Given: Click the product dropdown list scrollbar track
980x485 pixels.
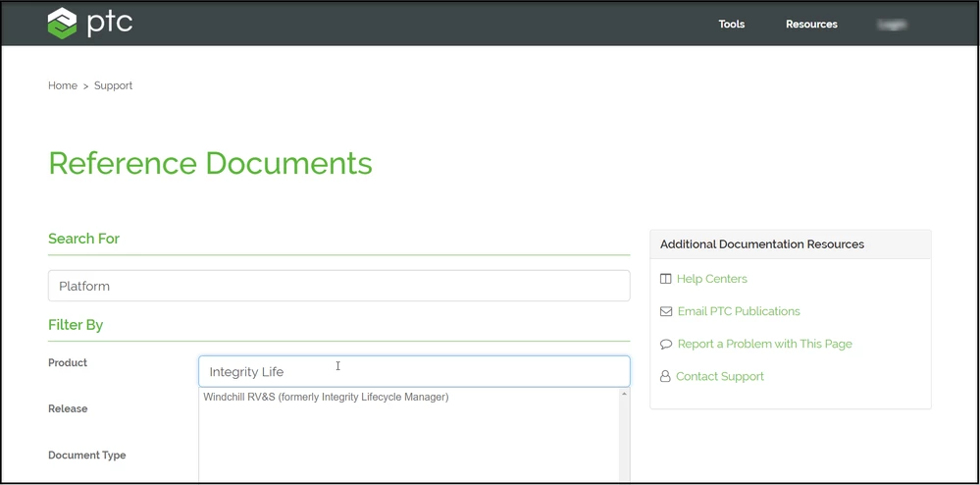Looking at the screenshot, I should point(624,441).
